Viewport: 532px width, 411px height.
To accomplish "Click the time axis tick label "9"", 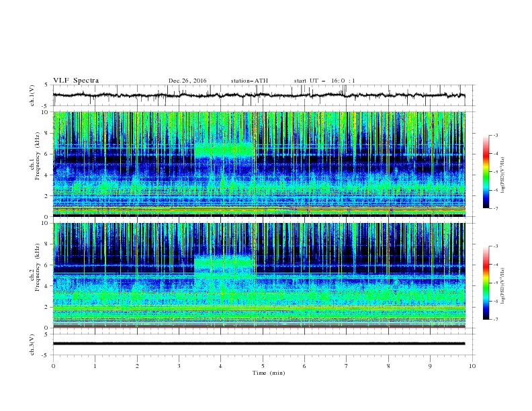I will point(430,366).
